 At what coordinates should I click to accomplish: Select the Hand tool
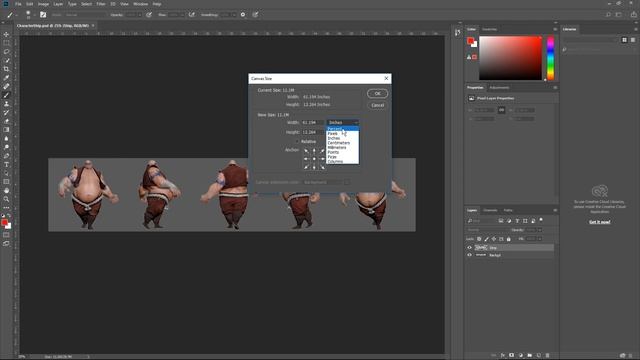click(6, 191)
